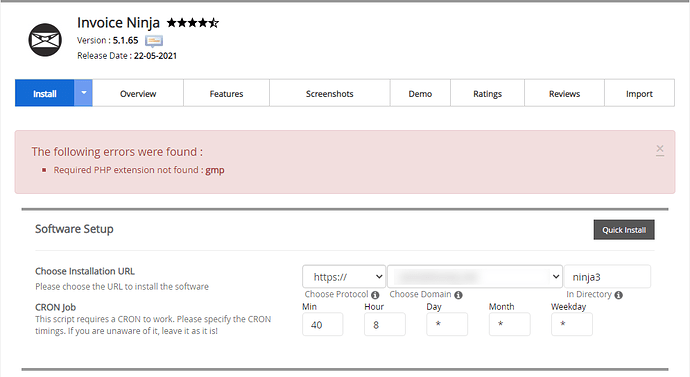
Task: Open the https:// protocol dropdown
Action: tap(344, 277)
